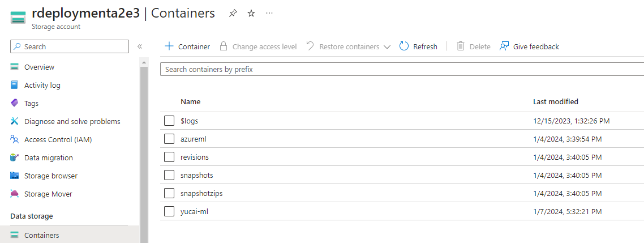Favorite this resource with the star icon
This screenshot has width=644, height=243.
tap(251, 13)
